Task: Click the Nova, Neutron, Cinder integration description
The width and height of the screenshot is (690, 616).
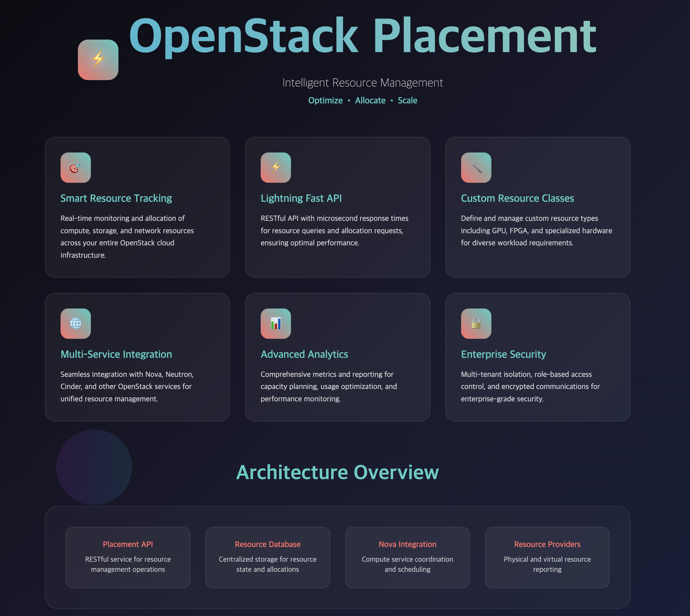Action: (x=127, y=387)
